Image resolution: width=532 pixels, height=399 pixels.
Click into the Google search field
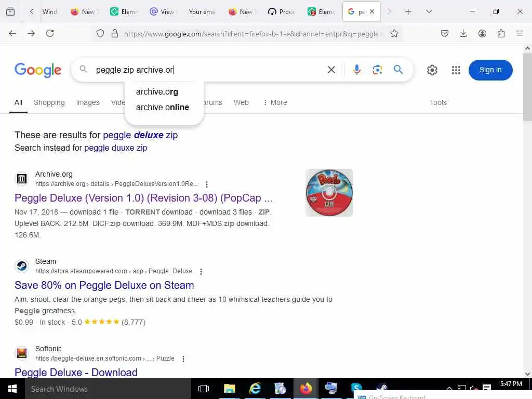pyautogui.click(x=207, y=70)
